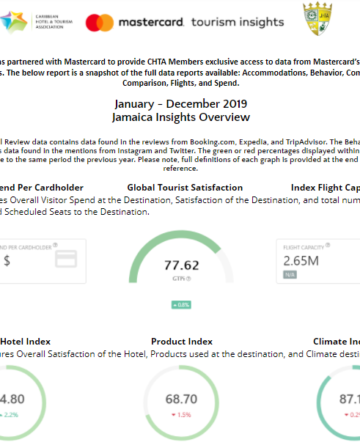Click the green 2.2% Hotel Index change
This screenshot has height=445, width=360.
pyautogui.click(x=9, y=415)
